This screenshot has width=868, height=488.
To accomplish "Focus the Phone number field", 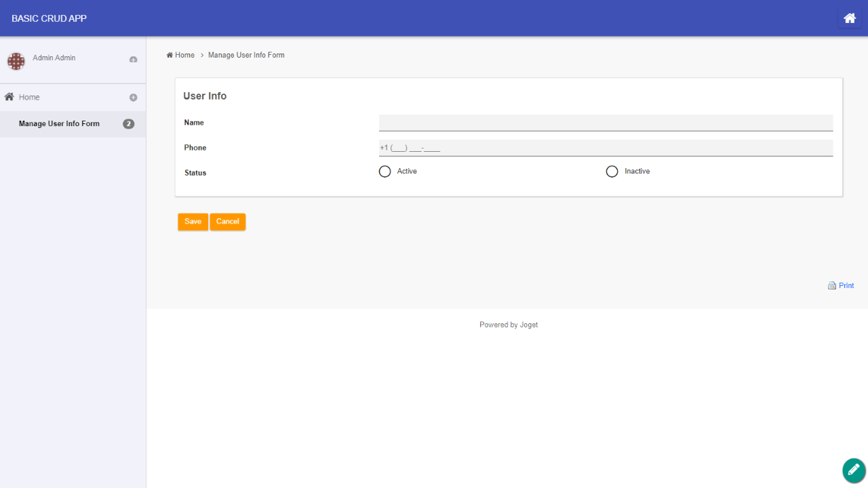I will click(x=606, y=148).
